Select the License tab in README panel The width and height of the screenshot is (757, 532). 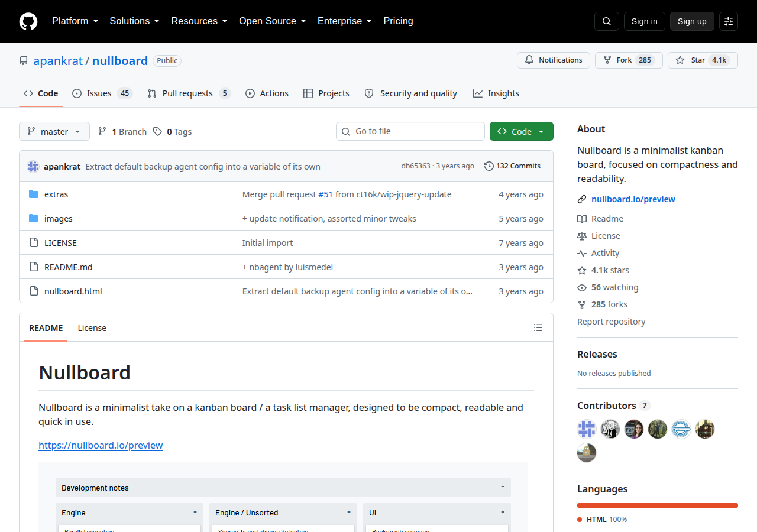(92, 328)
